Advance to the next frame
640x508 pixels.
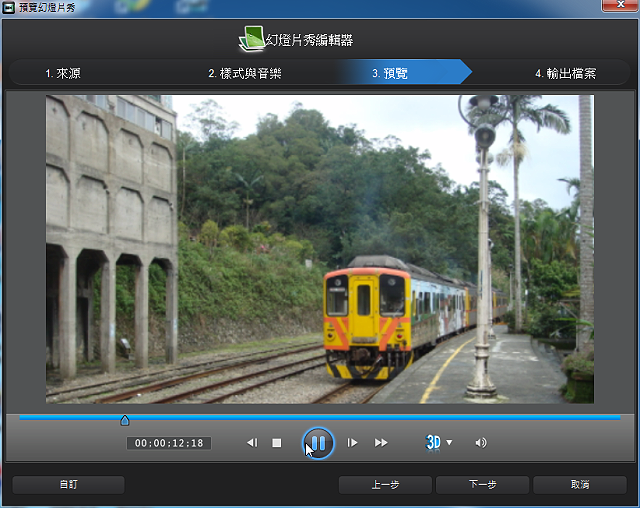click(352, 443)
